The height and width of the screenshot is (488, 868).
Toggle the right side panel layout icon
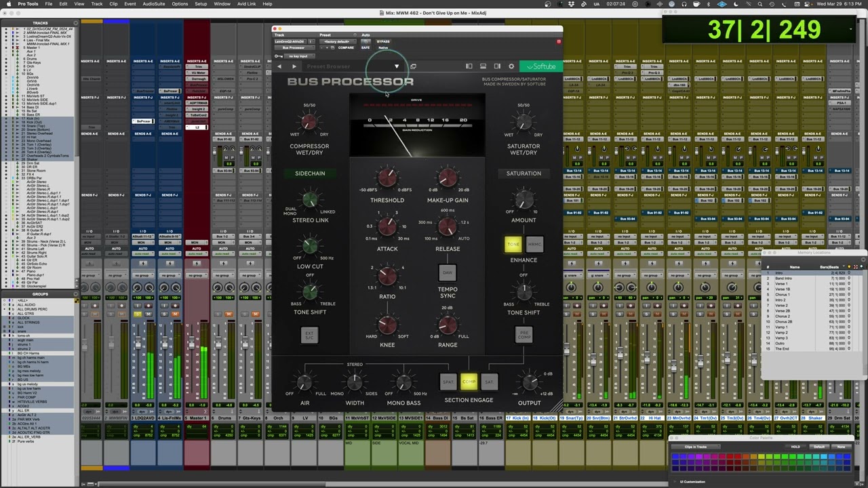point(497,66)
